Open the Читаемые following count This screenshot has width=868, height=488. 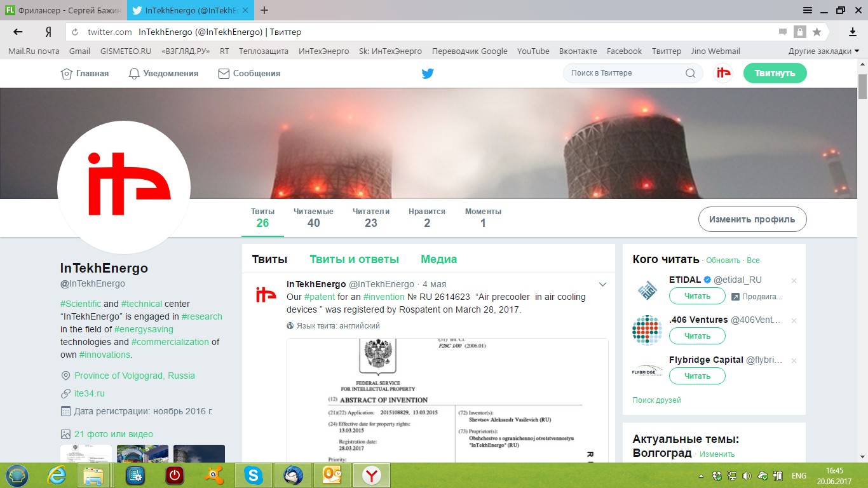(313, 217)
